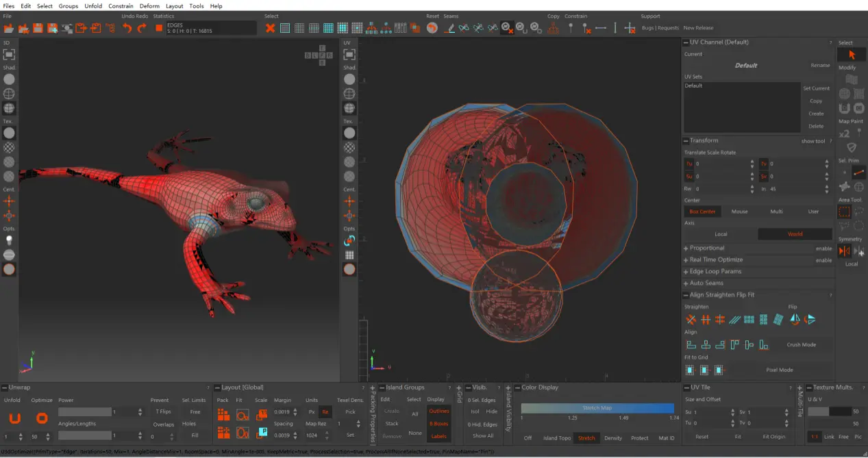The image size is (868, 458).
Task: Expand the Edge Loop Params section
Action: [715, 272]
